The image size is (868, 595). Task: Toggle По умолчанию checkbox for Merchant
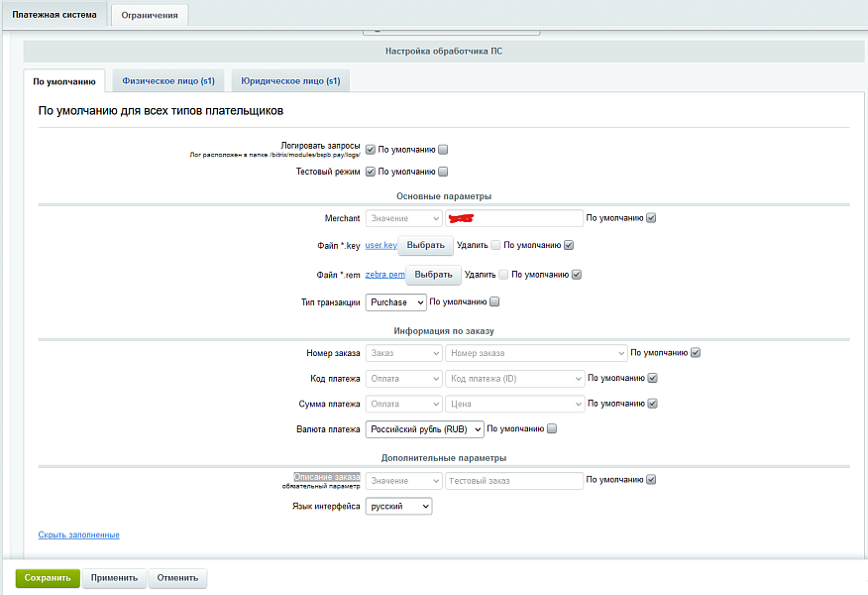651,218
